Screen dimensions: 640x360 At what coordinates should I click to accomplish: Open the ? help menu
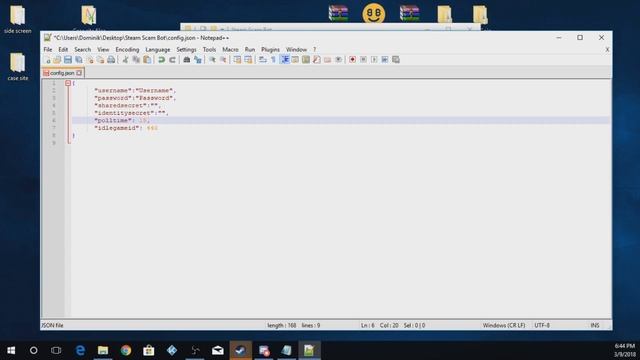[x=315, y=49]
